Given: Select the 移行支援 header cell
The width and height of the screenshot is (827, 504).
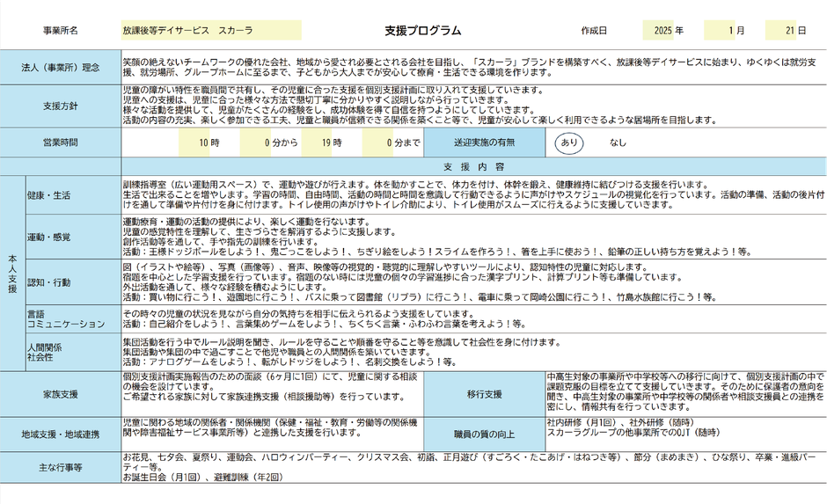Looking at the screenshot, I should (484, 394).
